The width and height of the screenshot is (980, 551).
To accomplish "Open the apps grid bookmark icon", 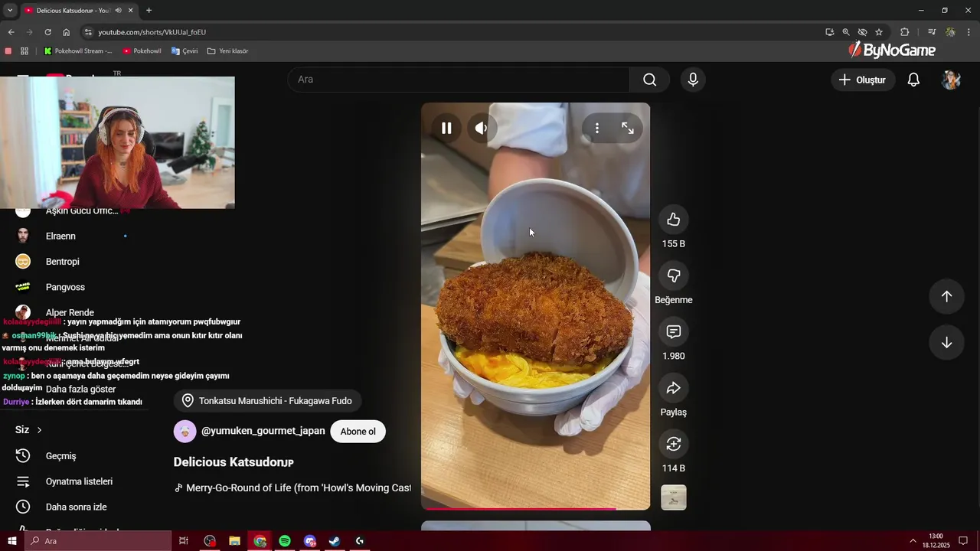I will 24,51.
